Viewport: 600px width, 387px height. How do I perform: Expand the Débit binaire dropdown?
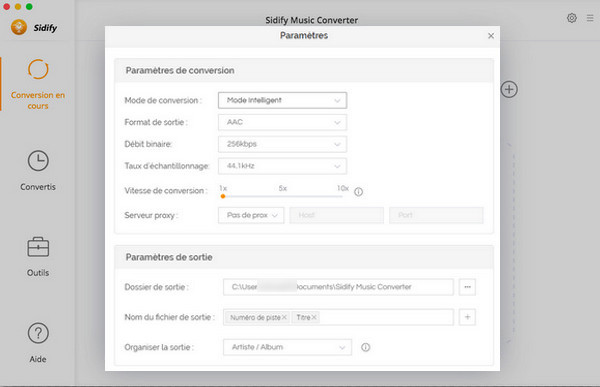(282, 144)
